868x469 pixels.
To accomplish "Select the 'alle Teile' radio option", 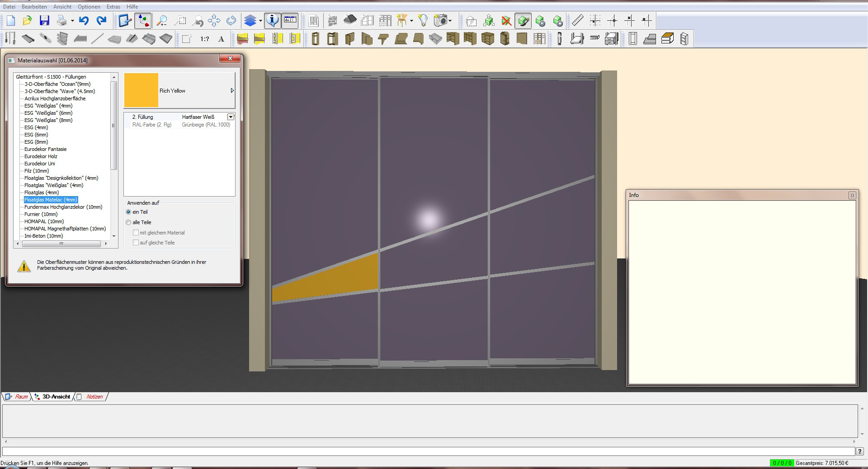I will tap(129, 222).
